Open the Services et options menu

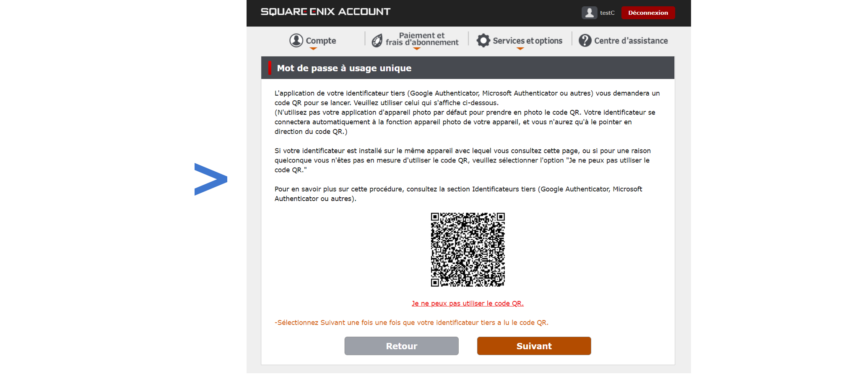(527, 41)
